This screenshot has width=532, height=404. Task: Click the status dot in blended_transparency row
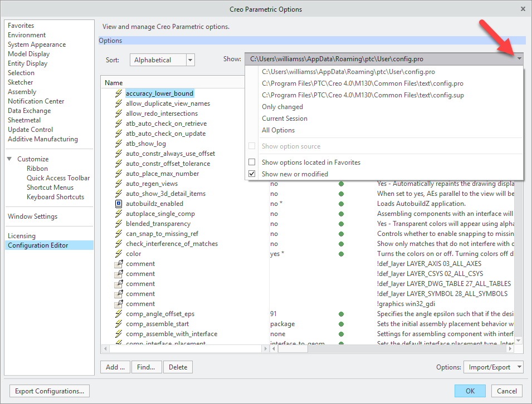coord(341,224)
